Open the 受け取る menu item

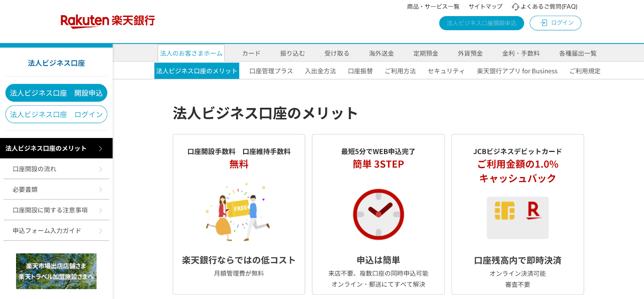point(337,53)
